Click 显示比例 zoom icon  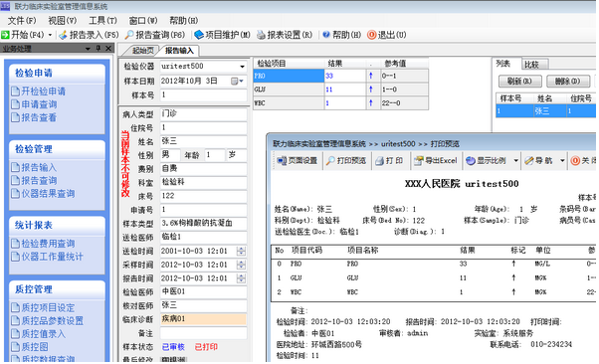tap(471, 161)
